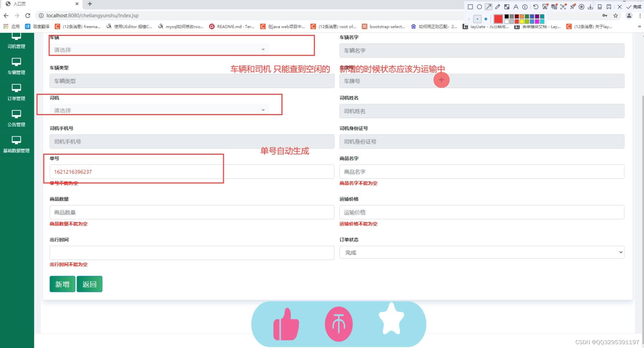Expand the 车辆 请选择 dropdown

159,50
